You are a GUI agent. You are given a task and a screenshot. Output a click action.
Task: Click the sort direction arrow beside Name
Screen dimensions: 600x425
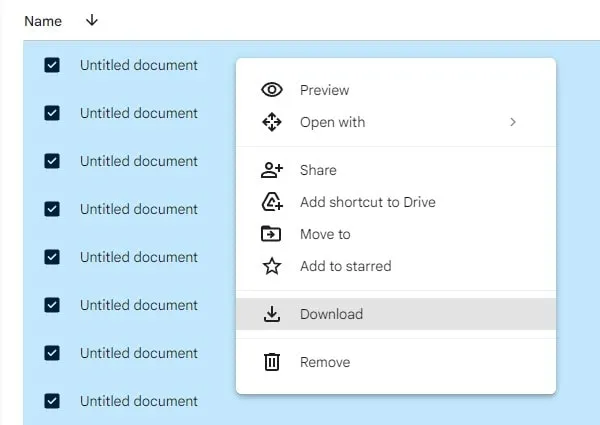point(92,20)
